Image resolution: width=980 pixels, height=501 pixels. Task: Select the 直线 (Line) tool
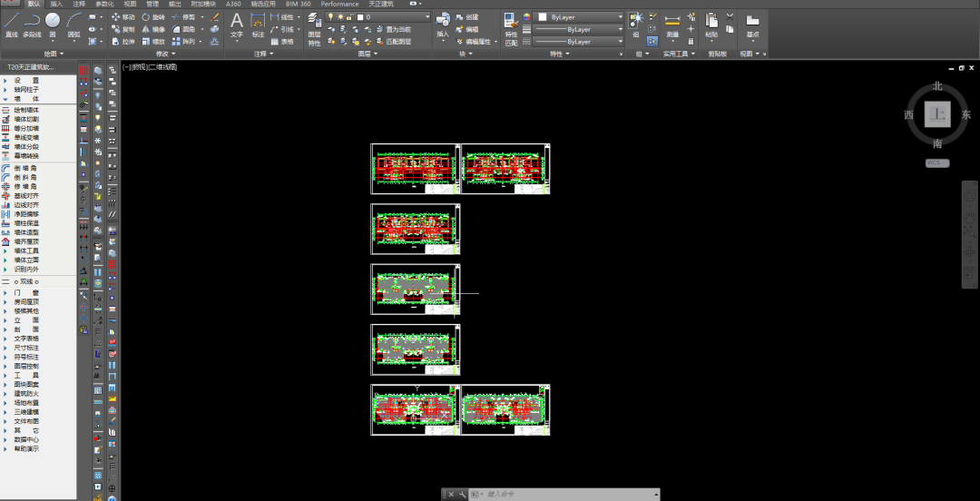click(x=11, y=25)
